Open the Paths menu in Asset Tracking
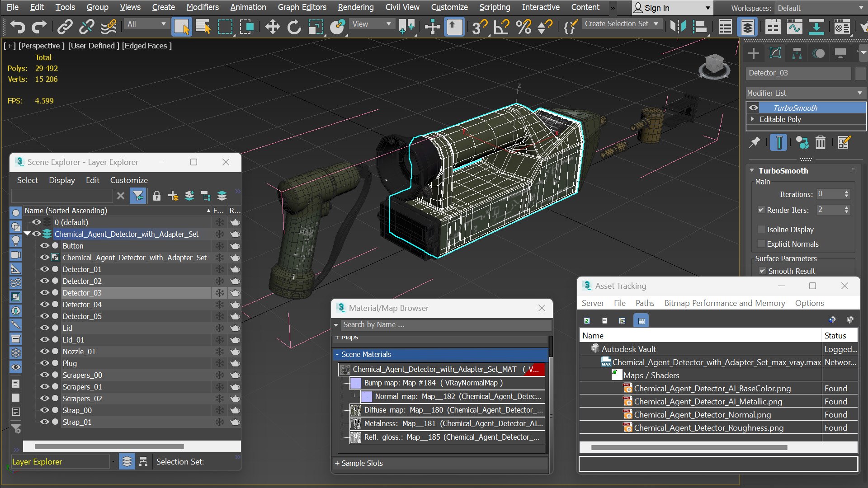Screen dimensions: 868x488 click(x=645, y=303)
